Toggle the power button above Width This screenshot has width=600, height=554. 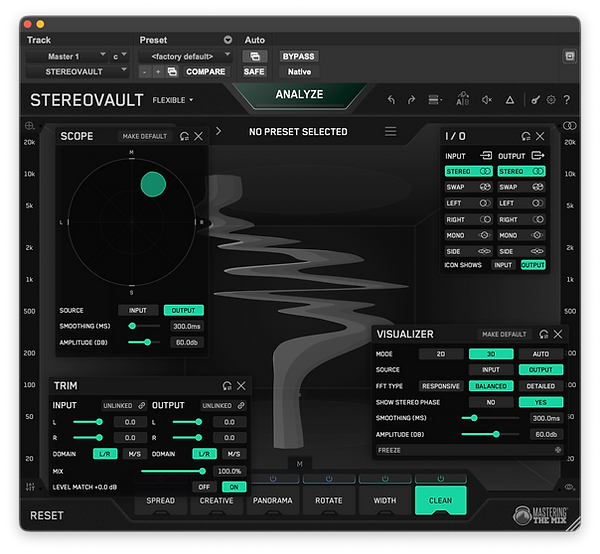click(x=385, y=479)
